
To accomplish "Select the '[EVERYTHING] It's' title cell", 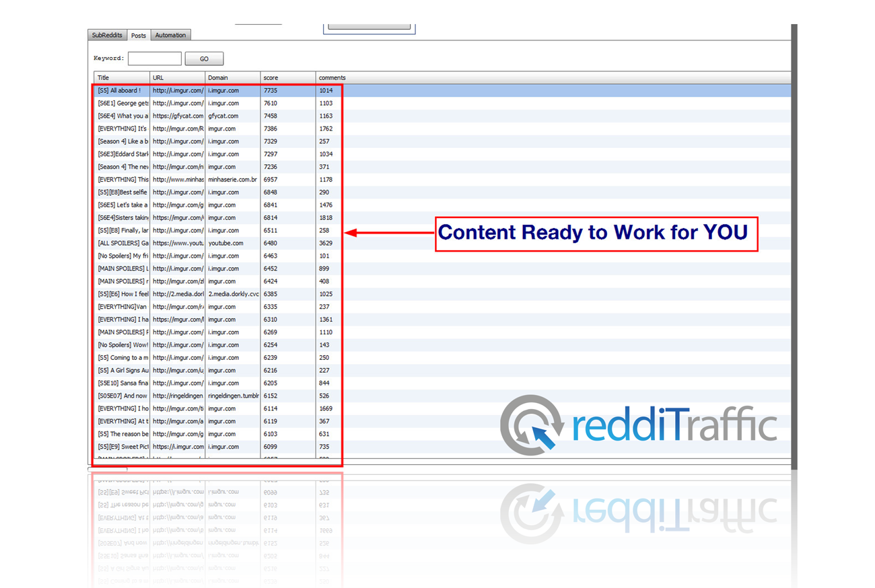I will pyautogui.click(x=122, y=128).
